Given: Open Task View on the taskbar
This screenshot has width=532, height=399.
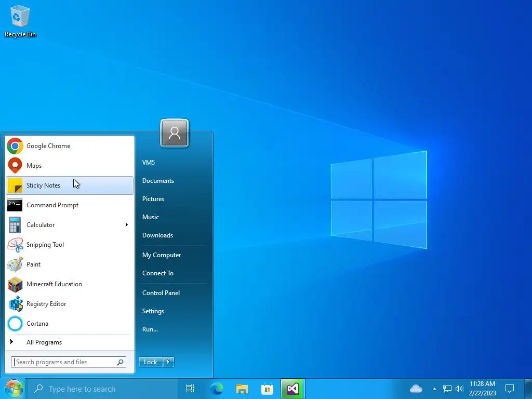Looking at the screenshot, I should (190, 389).
